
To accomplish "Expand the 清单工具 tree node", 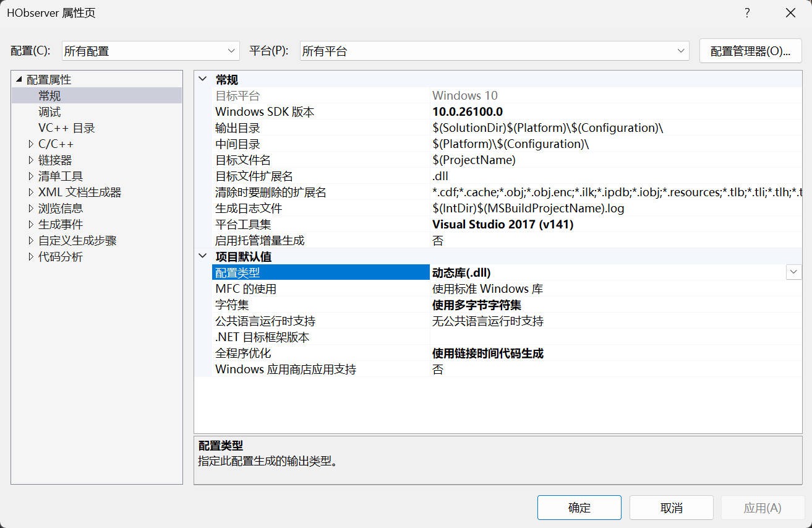I will 31,176.
